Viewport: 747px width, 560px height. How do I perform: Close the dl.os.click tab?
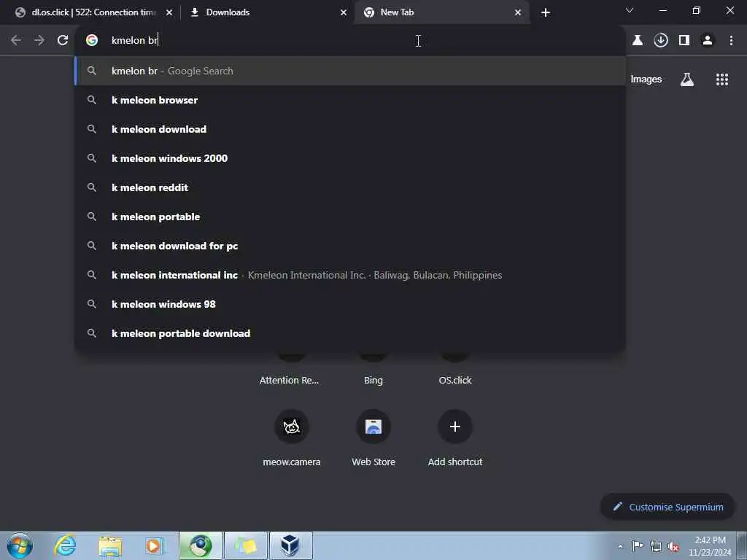click(169, 12)
